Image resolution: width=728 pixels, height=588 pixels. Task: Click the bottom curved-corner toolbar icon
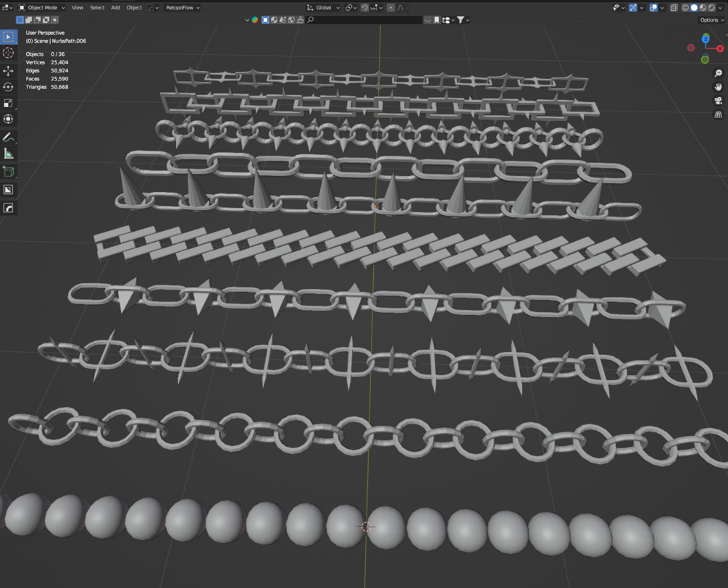coord(9,208)
